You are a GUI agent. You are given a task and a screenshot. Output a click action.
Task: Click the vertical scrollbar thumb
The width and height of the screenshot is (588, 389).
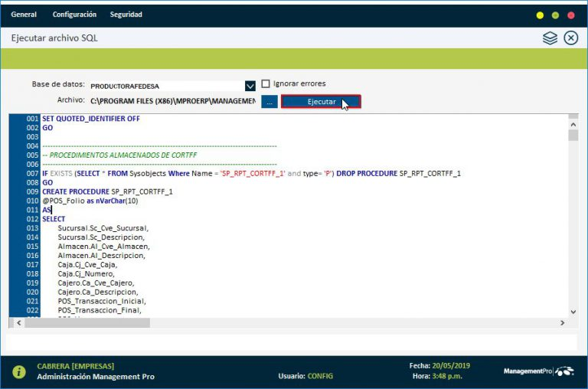point(573,135)
